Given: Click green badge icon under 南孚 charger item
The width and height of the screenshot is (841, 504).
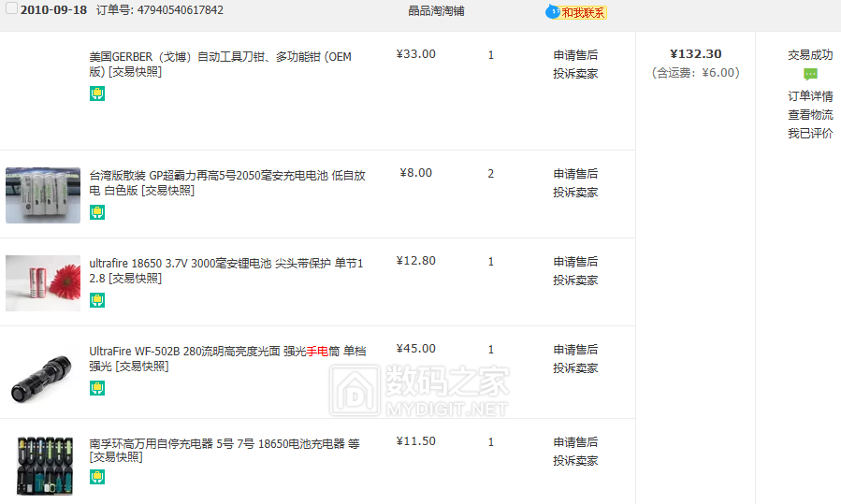Looking at the screenshot, I should [x=97, y=477].
